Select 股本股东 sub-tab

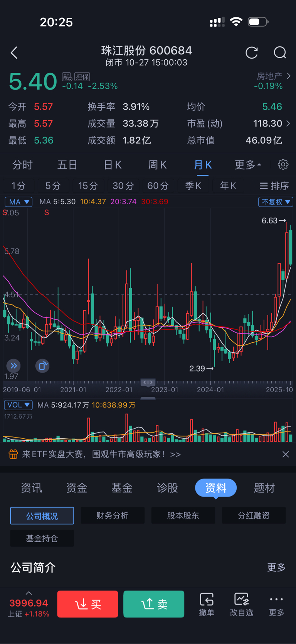183,516
